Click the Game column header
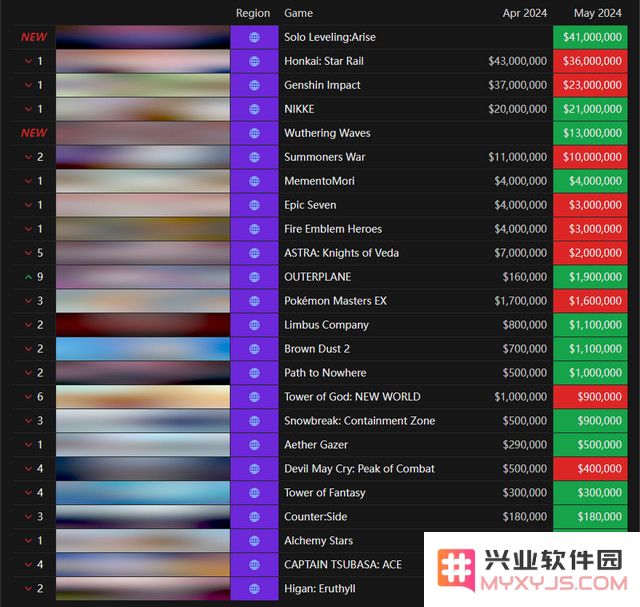The height and width of the screenshot is (607, 640). tap(298, 13)
